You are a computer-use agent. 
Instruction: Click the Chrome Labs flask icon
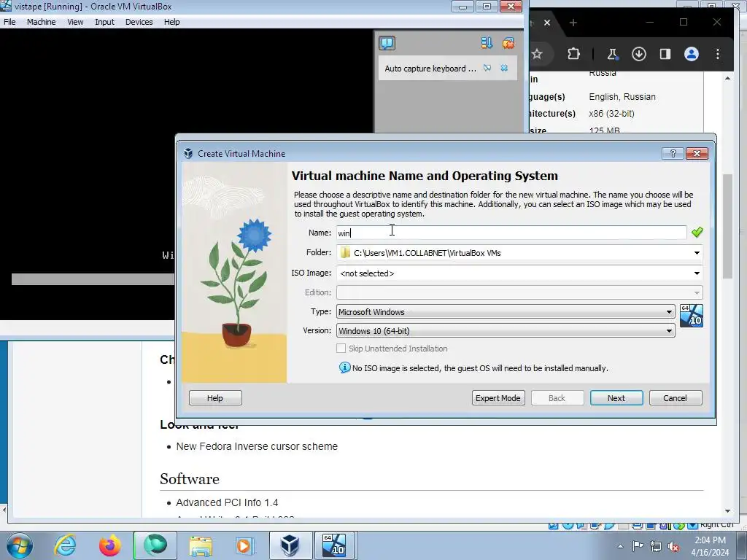pyautogui.click(x=612, y=54)
